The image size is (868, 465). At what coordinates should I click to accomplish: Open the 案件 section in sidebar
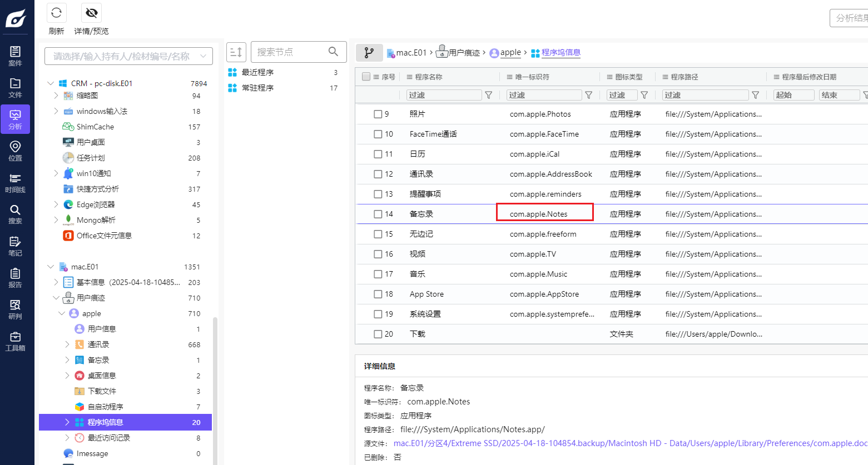pyautogui.click(x=16, y=56)
